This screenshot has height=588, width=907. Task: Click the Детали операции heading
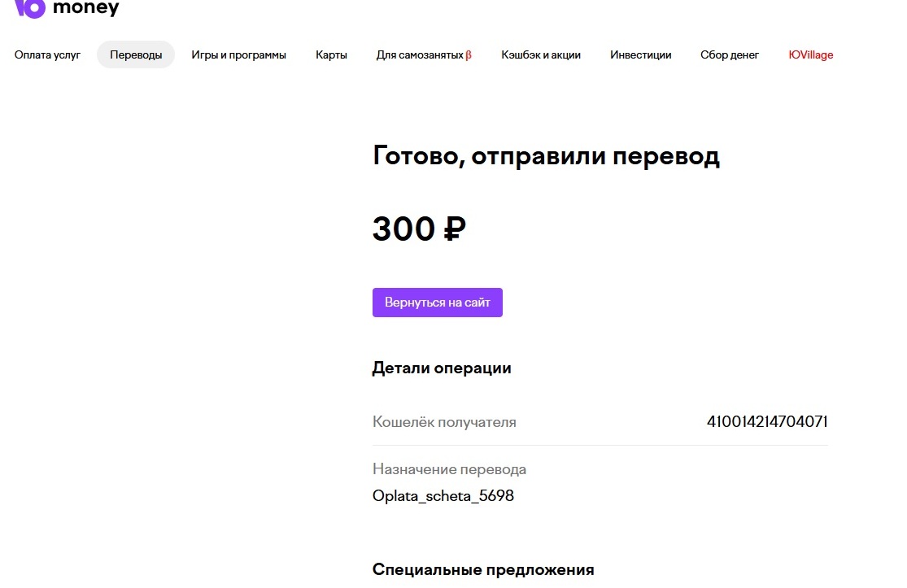click(442, 368)
